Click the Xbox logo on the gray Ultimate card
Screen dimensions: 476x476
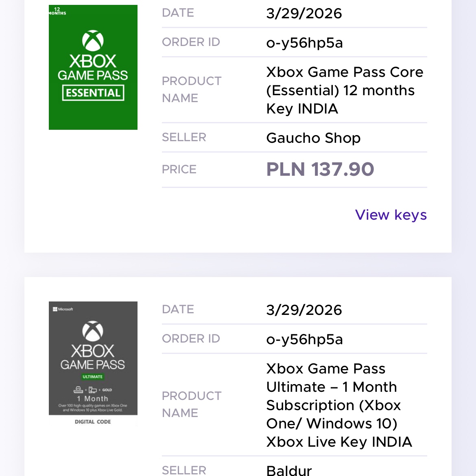[x=93, y=331]
